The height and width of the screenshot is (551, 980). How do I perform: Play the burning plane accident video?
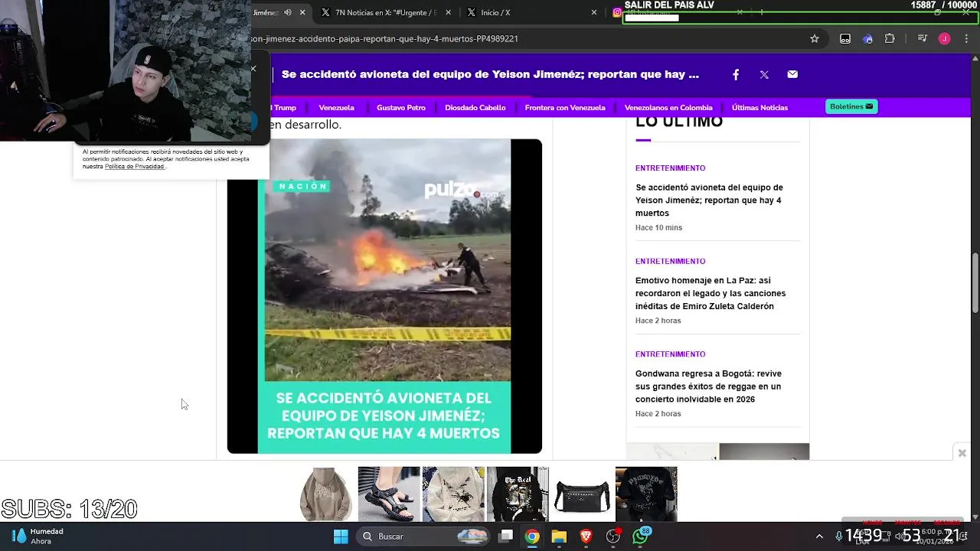(384, 296)
